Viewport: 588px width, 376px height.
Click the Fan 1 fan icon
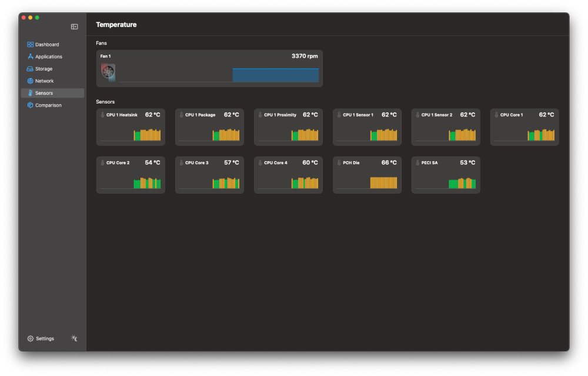(x=108, y=71)
